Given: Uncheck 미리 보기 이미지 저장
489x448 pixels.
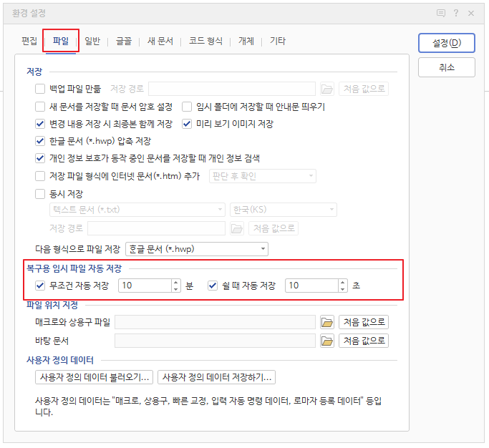Looking at the screenshot, I should pos(187,124).
